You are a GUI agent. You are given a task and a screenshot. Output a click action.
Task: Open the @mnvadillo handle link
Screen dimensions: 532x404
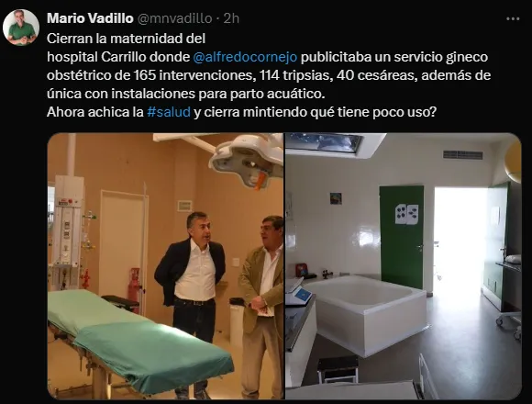pos(174,18)
